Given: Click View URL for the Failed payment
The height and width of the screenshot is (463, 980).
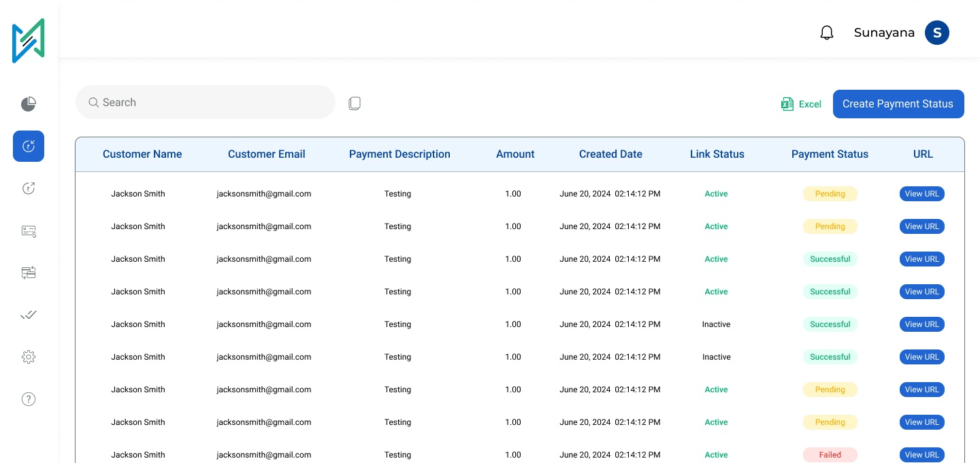Looking at the screenshot, I should [921, 455].
